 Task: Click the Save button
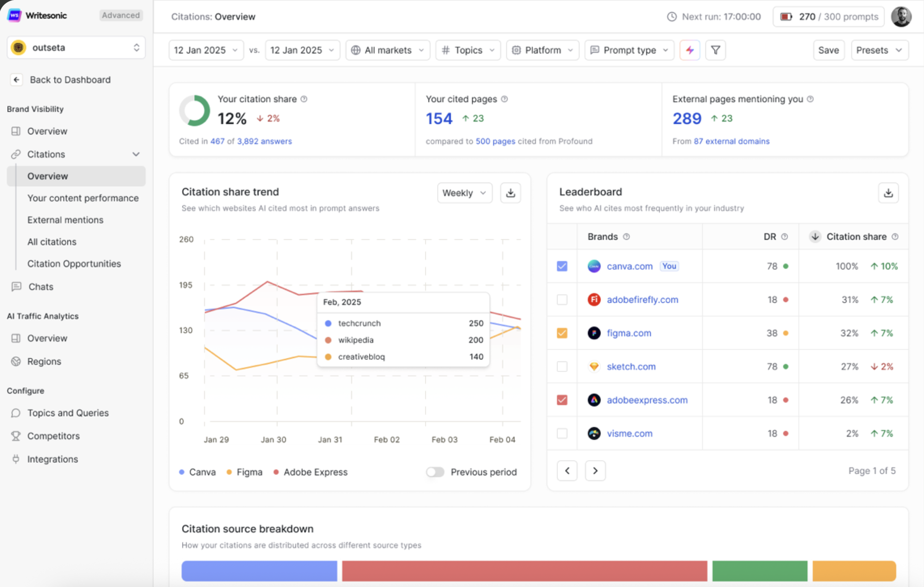pos(828,50)
